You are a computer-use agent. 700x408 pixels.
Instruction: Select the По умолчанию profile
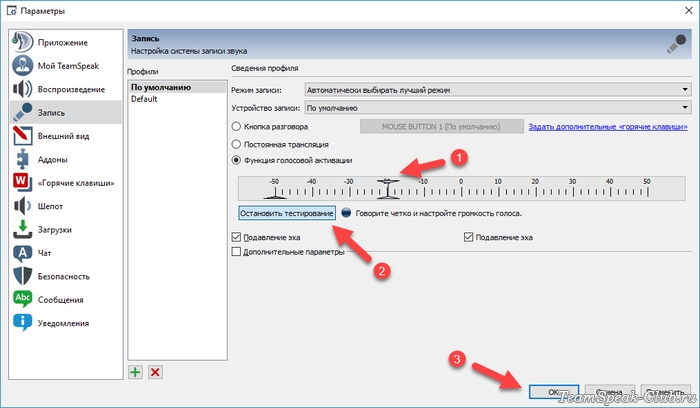tap(177, 87)
